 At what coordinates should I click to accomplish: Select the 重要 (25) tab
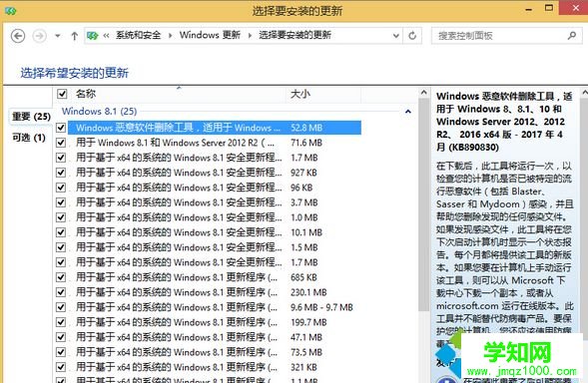31,117
